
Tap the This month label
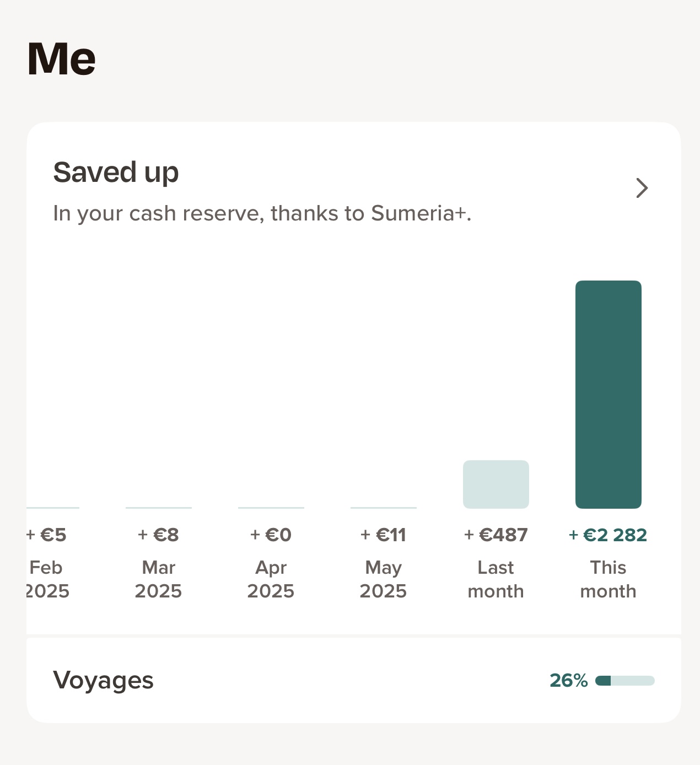click(x=609, y=579)
